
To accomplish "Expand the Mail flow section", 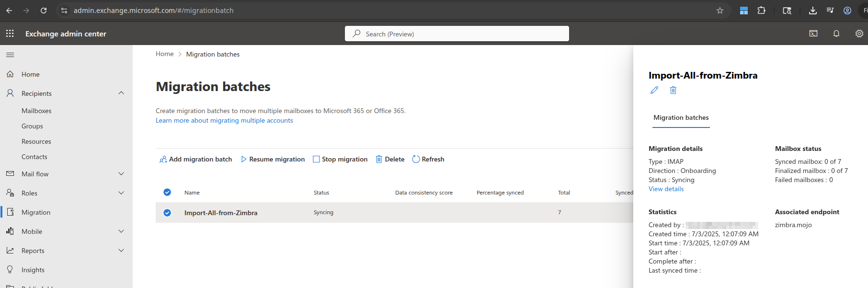I will tap(121, 174).
